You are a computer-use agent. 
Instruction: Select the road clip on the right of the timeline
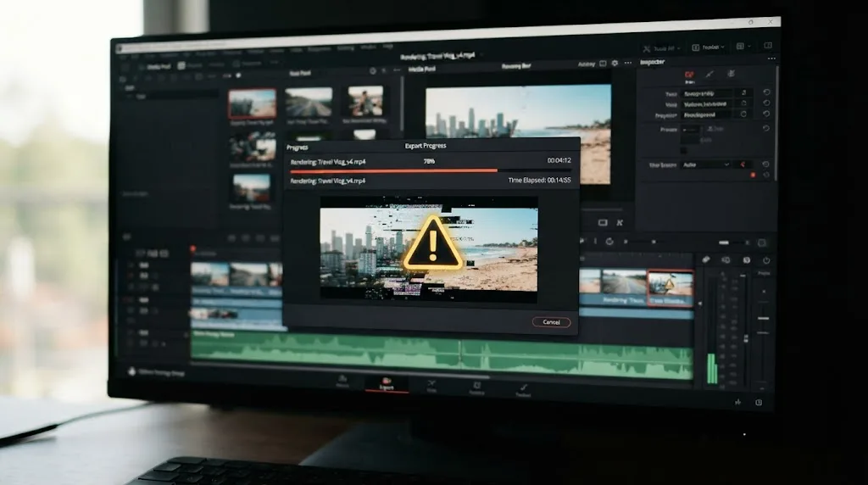coord(624,287)
